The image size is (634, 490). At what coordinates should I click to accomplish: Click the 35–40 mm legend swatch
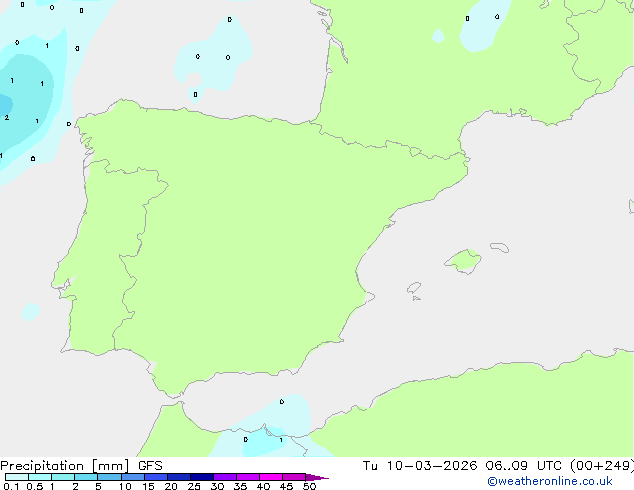coord(248,477)
